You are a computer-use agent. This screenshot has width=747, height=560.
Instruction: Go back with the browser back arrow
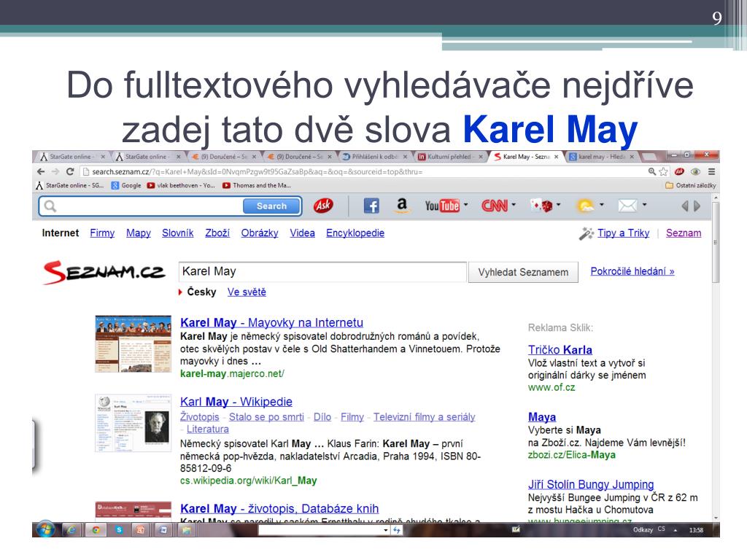click(41, 171)
